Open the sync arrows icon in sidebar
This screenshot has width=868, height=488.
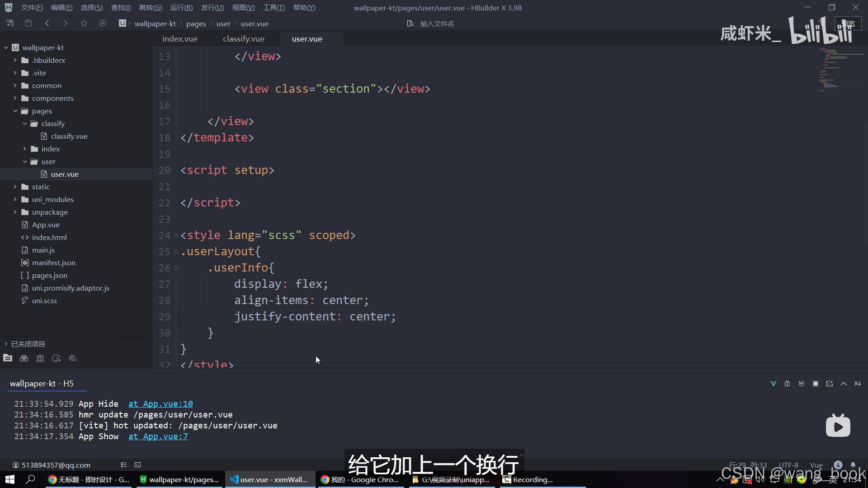57,358
